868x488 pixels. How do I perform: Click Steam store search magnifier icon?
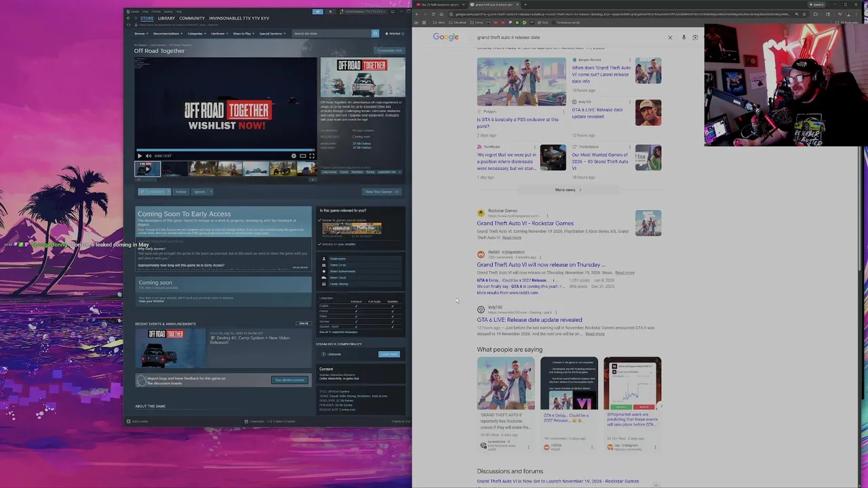click(x=375, y=33)
